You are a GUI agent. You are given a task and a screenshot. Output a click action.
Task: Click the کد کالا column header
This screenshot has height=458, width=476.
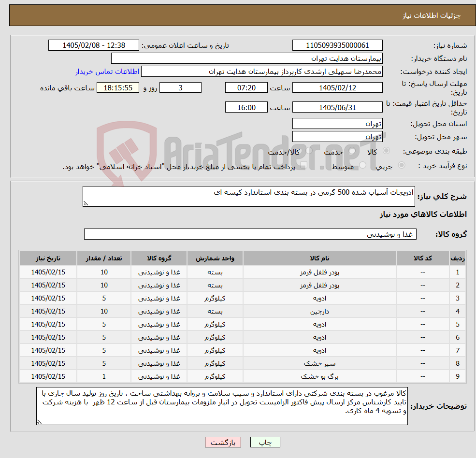pos(422,258)
